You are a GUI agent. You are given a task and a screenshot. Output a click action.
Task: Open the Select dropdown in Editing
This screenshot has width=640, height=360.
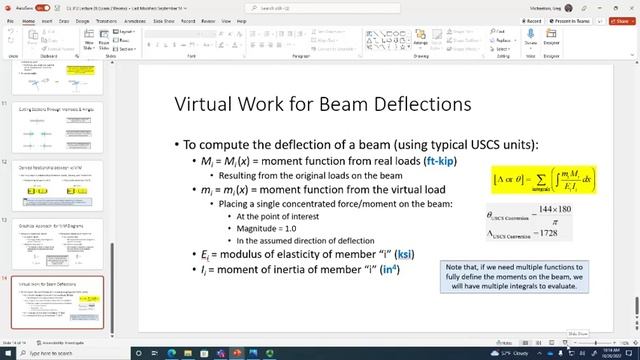[x=500, y=49]
